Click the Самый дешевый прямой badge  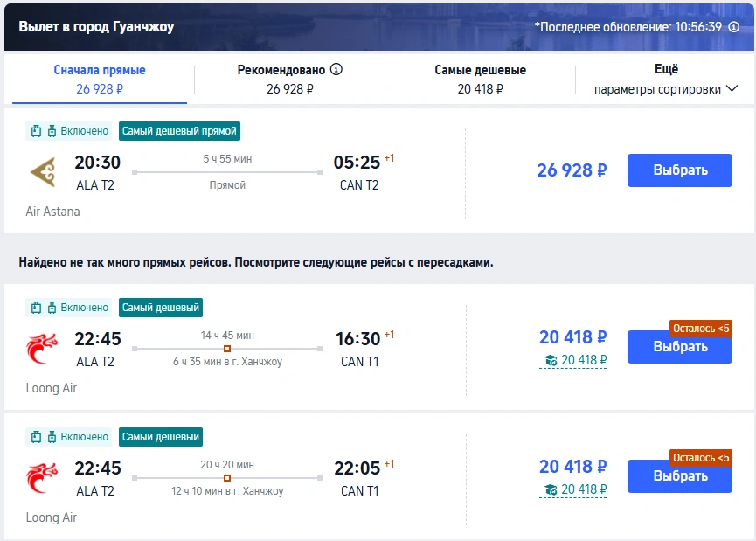[x=179, y=131]
